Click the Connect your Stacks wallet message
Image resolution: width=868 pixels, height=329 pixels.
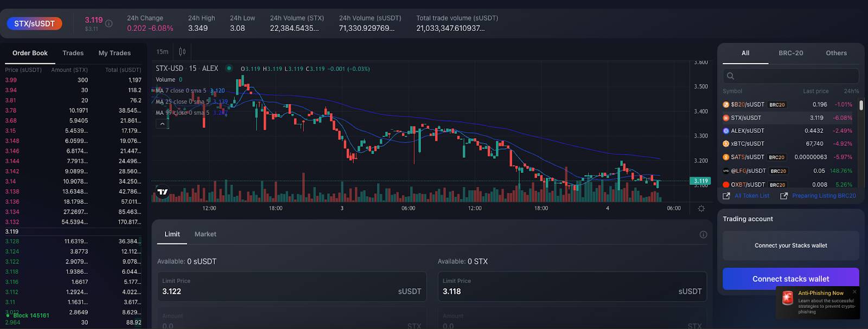791,246
